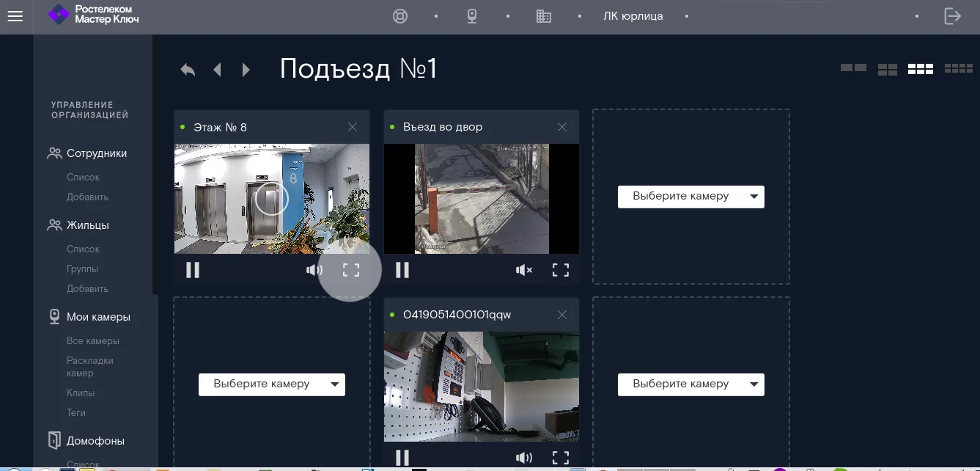This screenshot has height=471, width=980.
Task: Click the Этаж № 8 camera title
Action: point(220,127)
